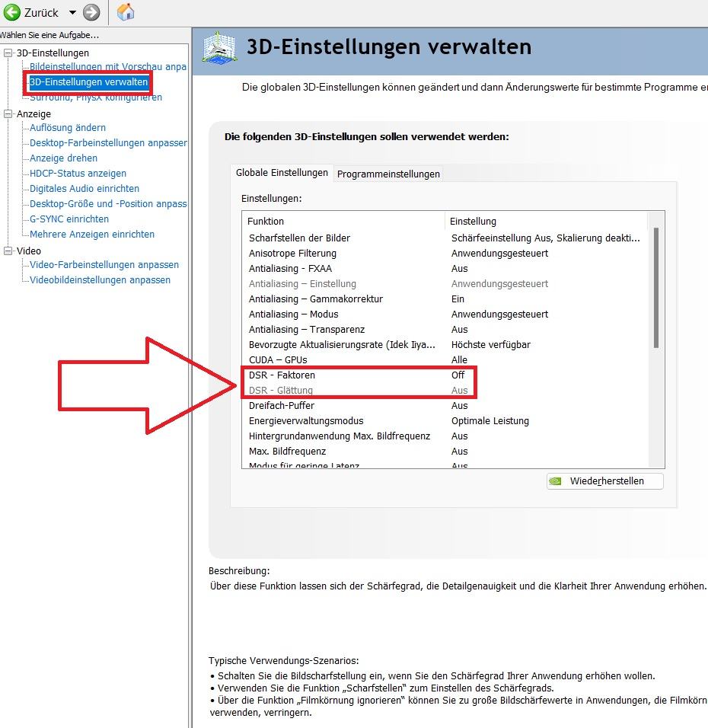Open Desktop-Farbeinstellungen anpassen

coord(108,143)
